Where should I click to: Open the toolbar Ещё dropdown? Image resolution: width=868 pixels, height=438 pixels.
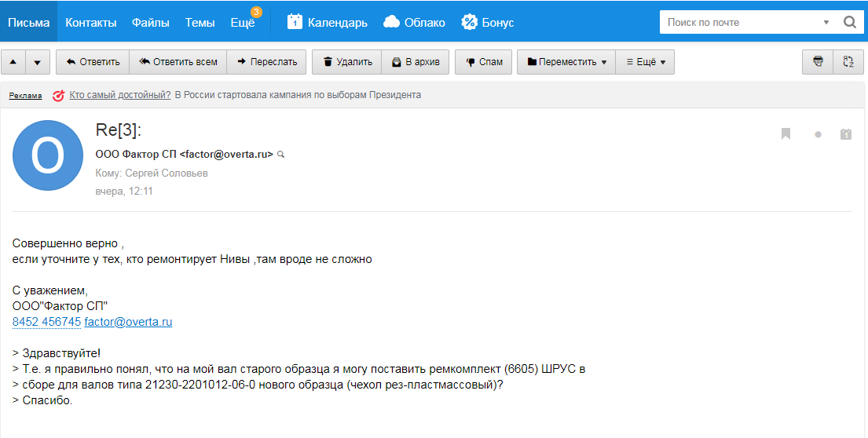[645, 62]
